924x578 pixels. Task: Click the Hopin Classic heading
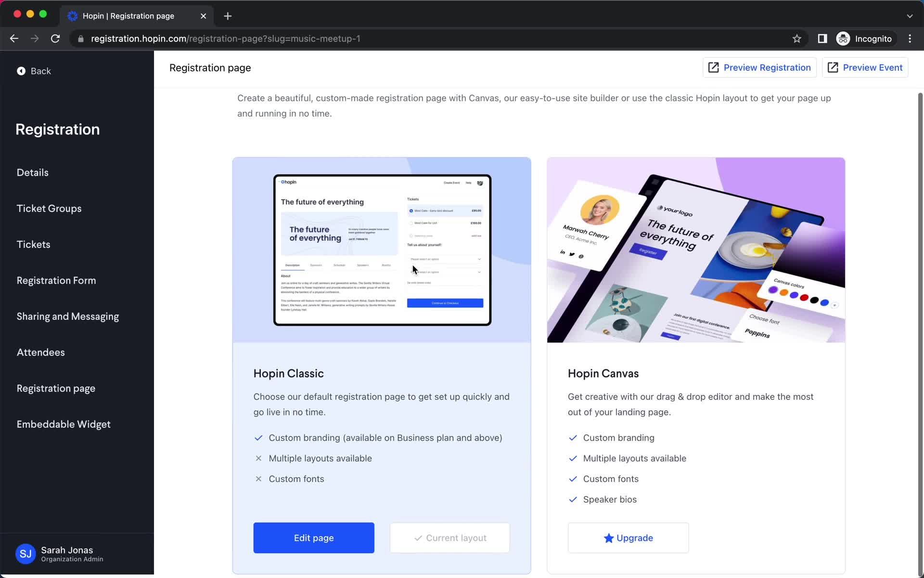click(x=289, y=373)
